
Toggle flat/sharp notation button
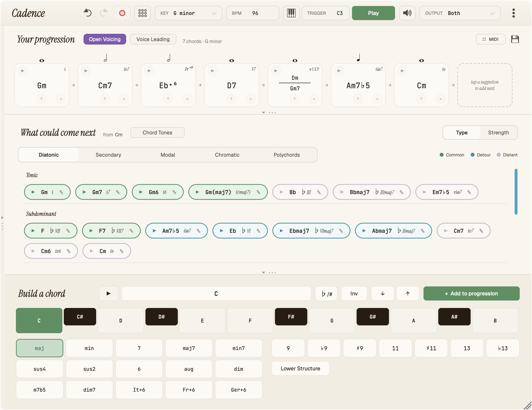click(326, 293)
